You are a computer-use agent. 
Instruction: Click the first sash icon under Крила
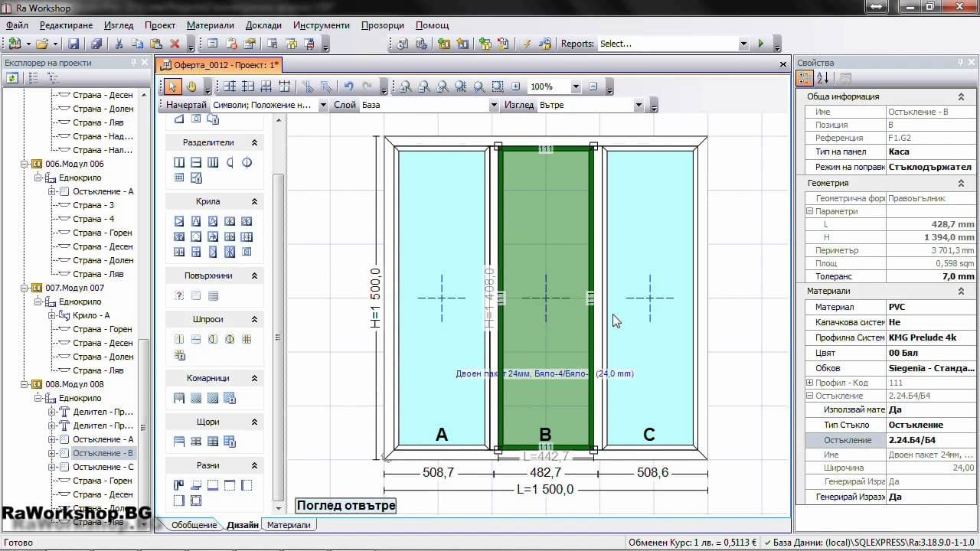point(179,221)
